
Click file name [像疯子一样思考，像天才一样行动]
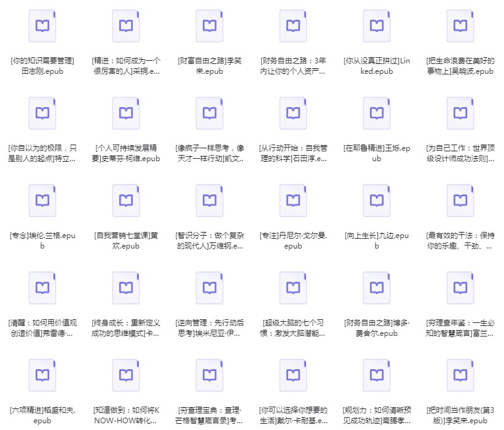pyautogui.click(x=210, y=153)
